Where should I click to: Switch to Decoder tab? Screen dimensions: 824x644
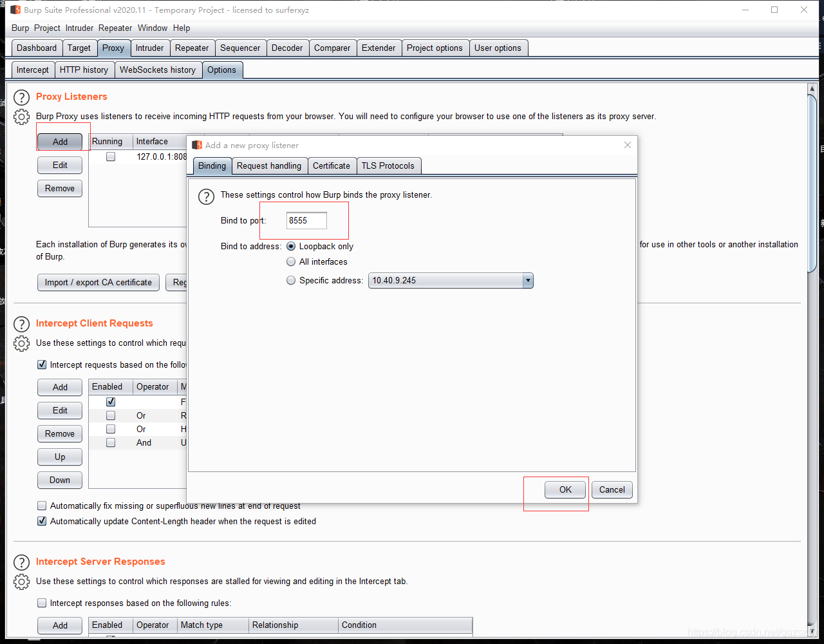[287, 48]
